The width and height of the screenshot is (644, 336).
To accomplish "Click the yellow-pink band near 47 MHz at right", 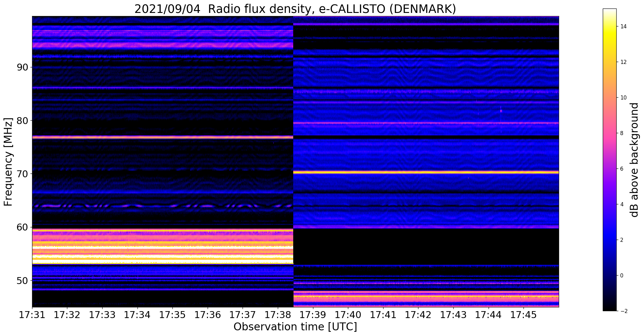I will (426, 297).
